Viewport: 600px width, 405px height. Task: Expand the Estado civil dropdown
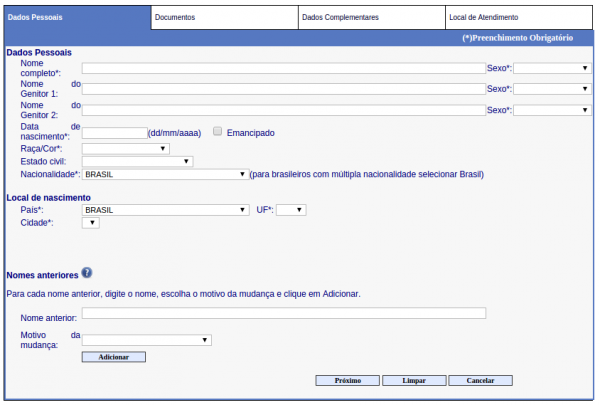pyautogui.click(x=137, y=162)
